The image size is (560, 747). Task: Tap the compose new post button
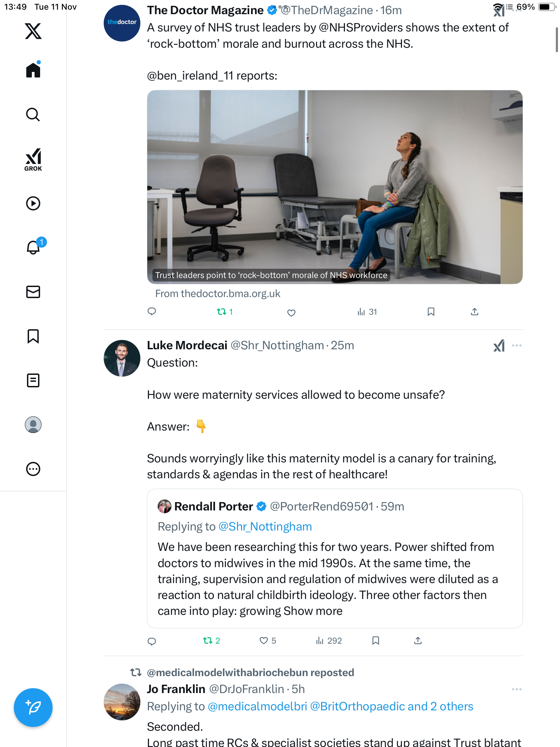pyautogui.click(x=33, y=708)
